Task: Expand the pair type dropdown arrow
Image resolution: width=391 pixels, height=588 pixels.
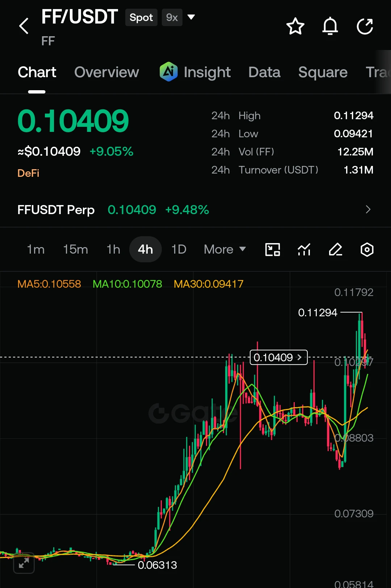Action: pyautogui.click(x=191, y=17)
